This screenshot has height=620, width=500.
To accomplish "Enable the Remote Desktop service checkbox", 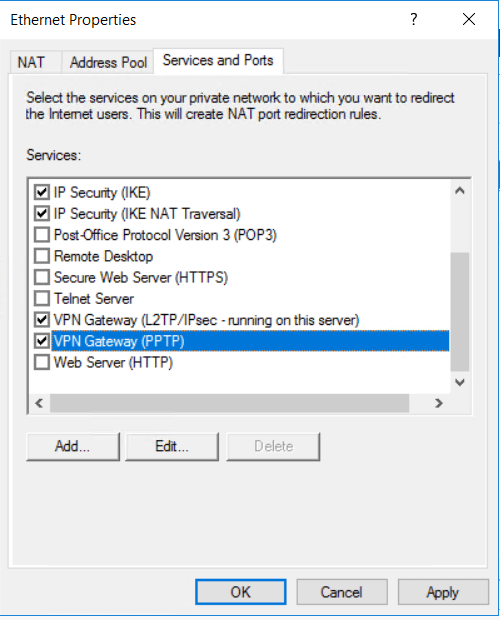I will click(42, 256).
